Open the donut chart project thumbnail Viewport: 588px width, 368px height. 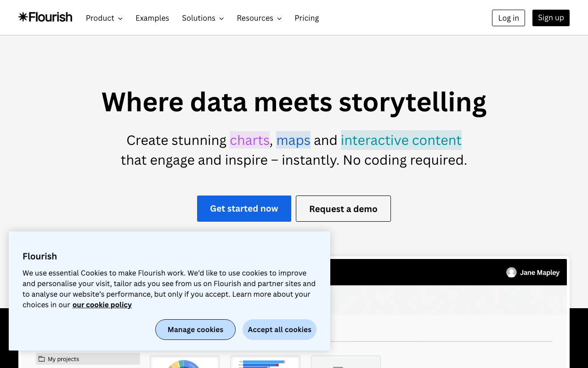[184, 362]
